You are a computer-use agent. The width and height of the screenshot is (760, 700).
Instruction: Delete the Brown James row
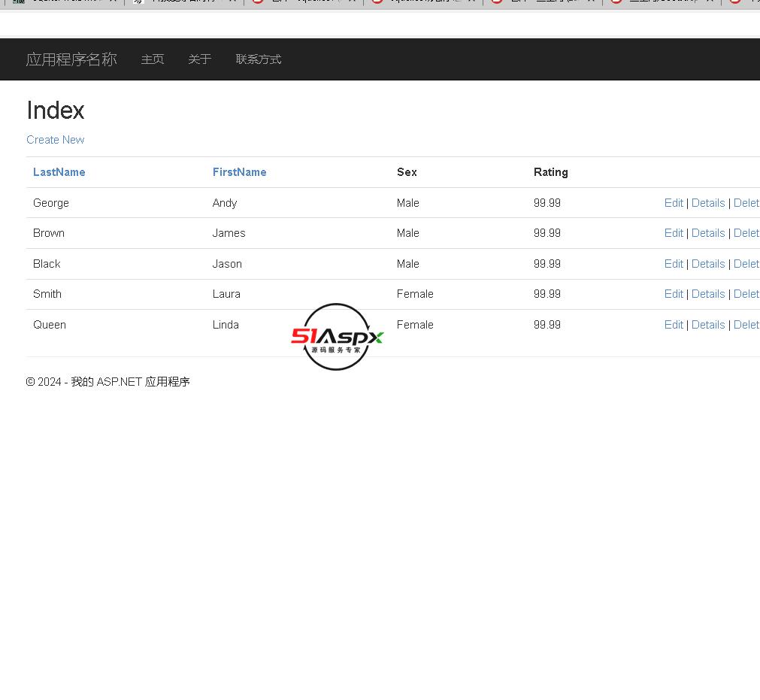coord(746,233)
